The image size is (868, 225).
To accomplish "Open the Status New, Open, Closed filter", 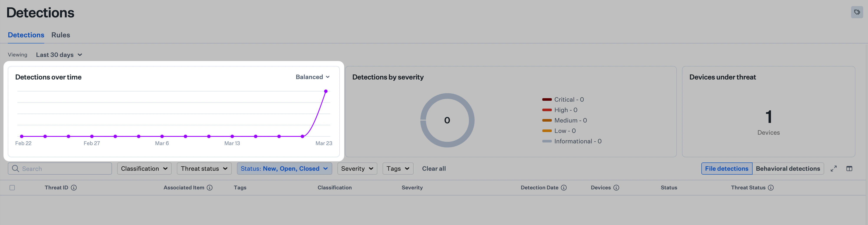I will [x=284, y=168].
